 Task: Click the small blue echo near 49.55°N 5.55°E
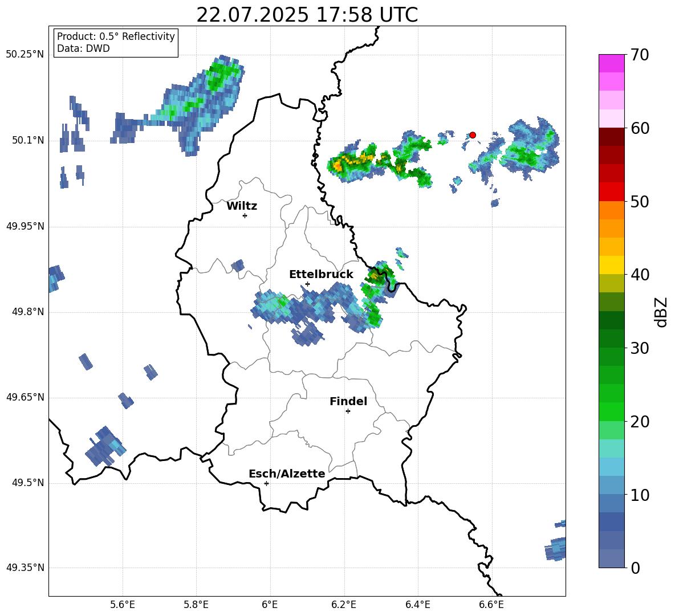tap(105, 446)
